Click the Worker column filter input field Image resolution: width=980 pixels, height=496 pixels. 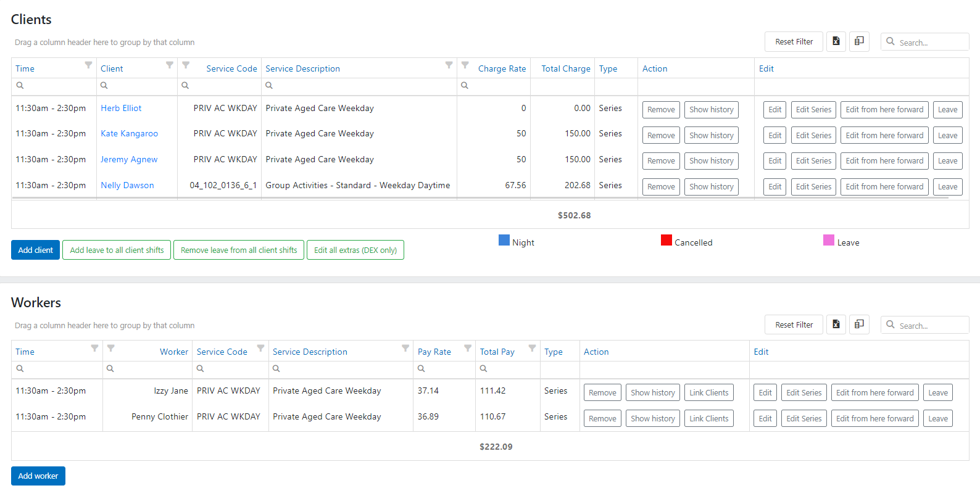click(x=147, y=369)
